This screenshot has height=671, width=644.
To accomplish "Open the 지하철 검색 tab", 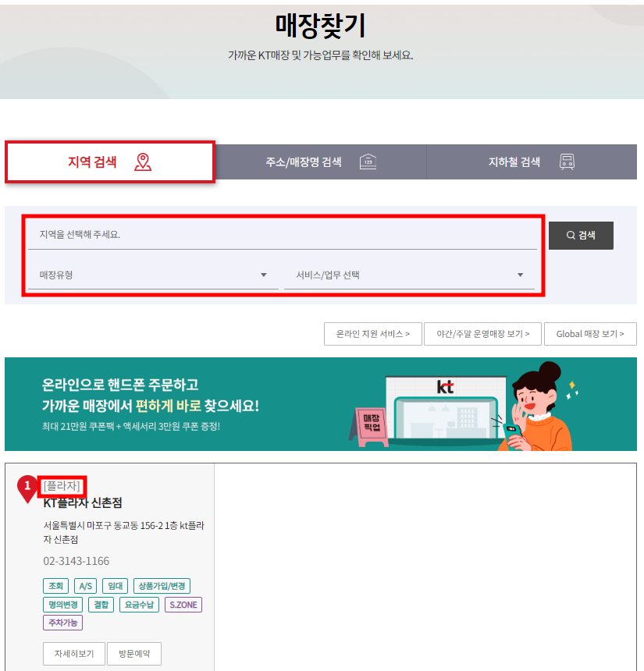I will [x=532, y=162].
